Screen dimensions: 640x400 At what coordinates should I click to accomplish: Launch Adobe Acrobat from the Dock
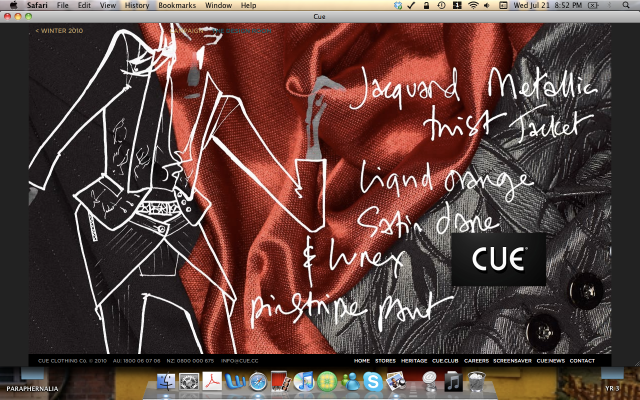pyautogui.click(x=212, y=381)
